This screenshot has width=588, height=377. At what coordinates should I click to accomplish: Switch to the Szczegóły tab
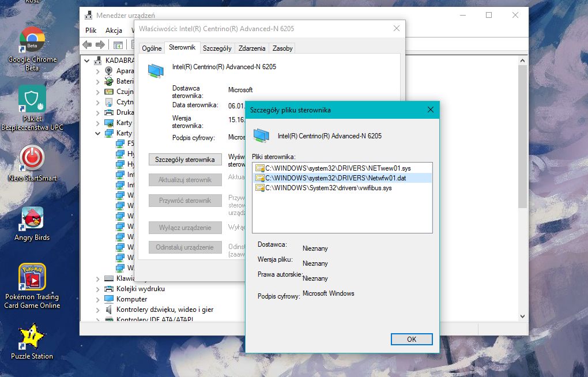pos(217,48)
